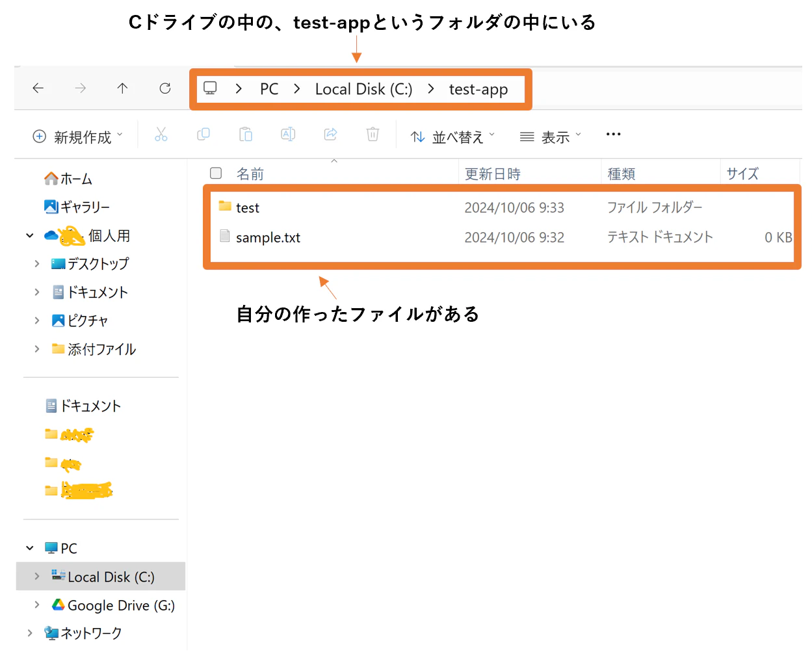The image size is (812, 654).
Task: Select ピクチャ in sidebar
Action: (80, 320)
